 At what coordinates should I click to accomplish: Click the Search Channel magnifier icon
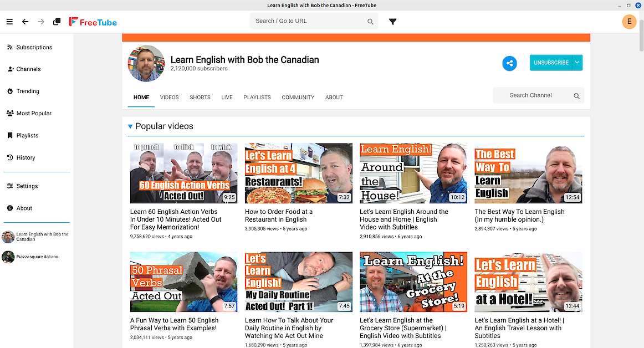point(576,96)
